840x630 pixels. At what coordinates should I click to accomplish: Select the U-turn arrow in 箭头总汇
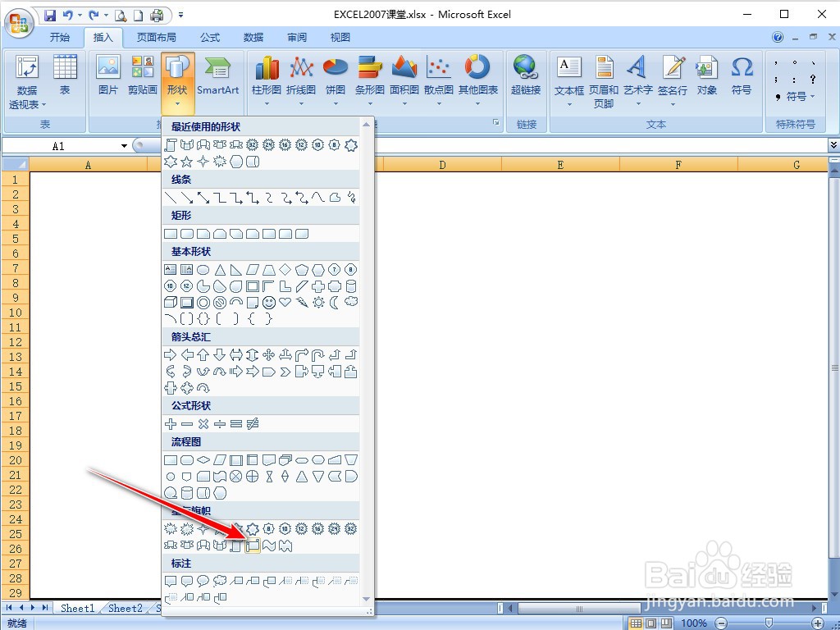(319, 354)
